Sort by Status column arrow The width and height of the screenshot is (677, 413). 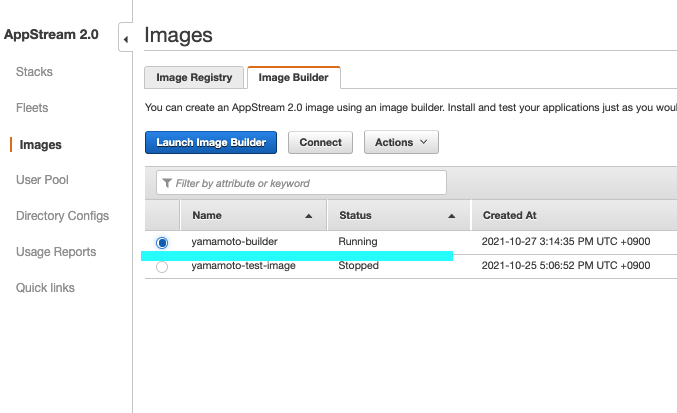click(452, 216)
